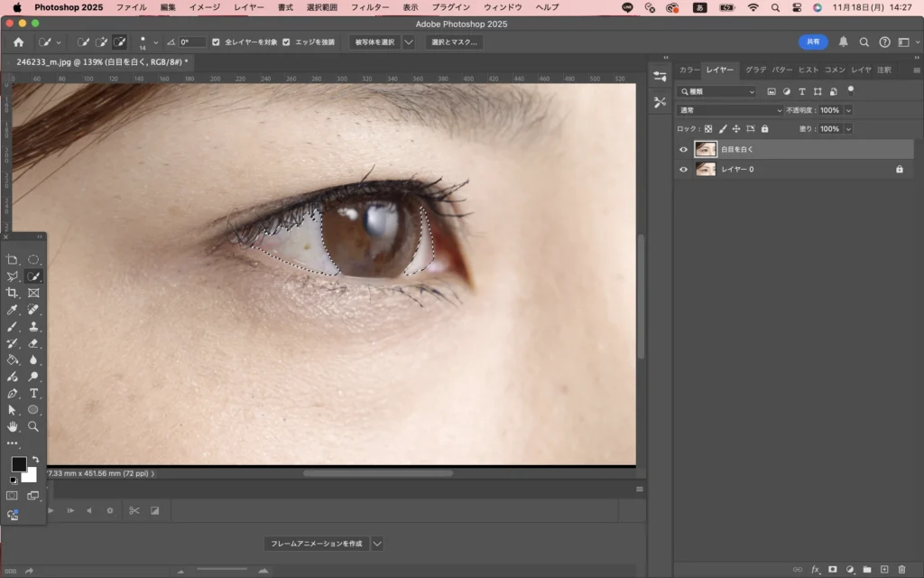Image resolution: width=924 pixels, height=578 pixels.
Task: Select the Crop tool in the toolbox
Action: [13, 294]
